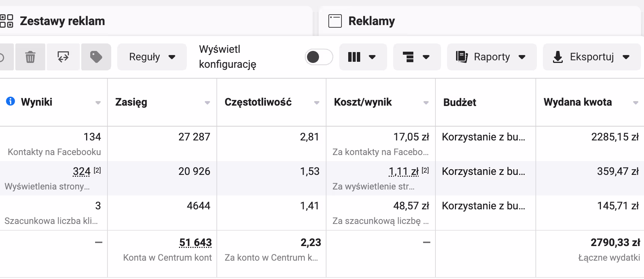Click the info icon beside Wyniki
The height and width of the screenshot is (279, 644).
click(10, 101)
